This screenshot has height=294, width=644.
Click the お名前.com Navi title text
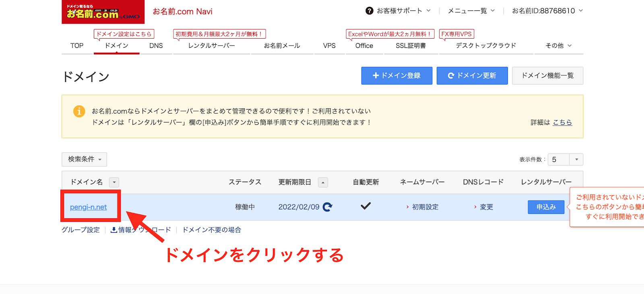tap(183, 12)
